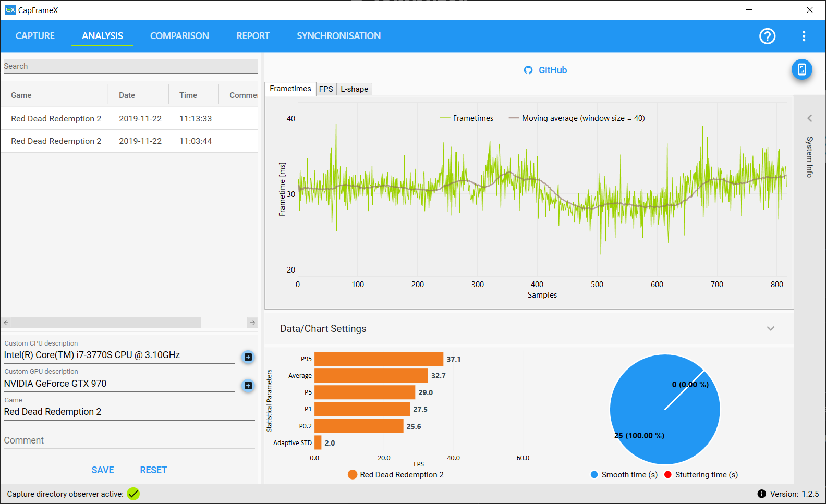Open the COMPARISON tab
The image size is (826, 504).
pyautogui.click(x=179, y=36)
